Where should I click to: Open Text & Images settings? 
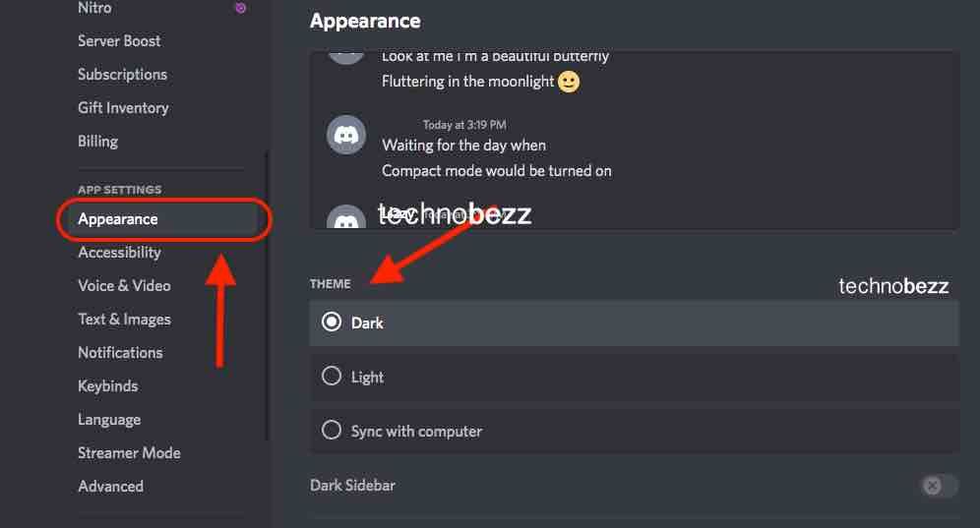tap(124, 320)
